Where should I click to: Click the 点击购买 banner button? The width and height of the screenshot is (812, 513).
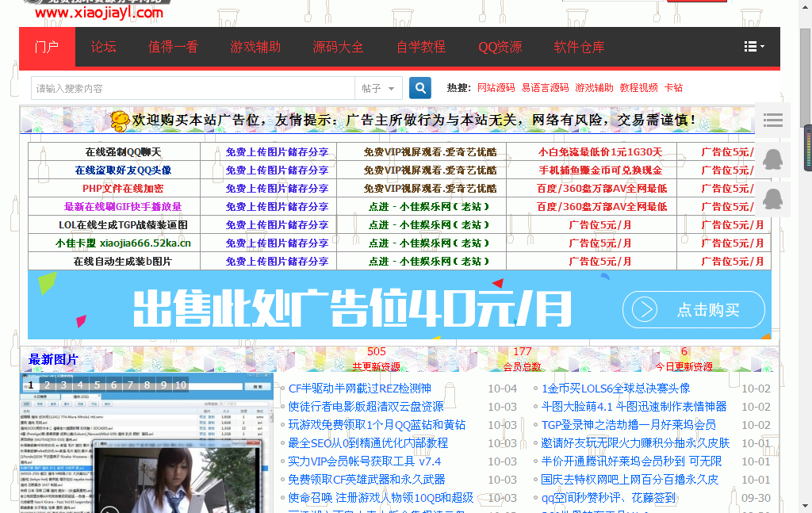pos(694,309)
